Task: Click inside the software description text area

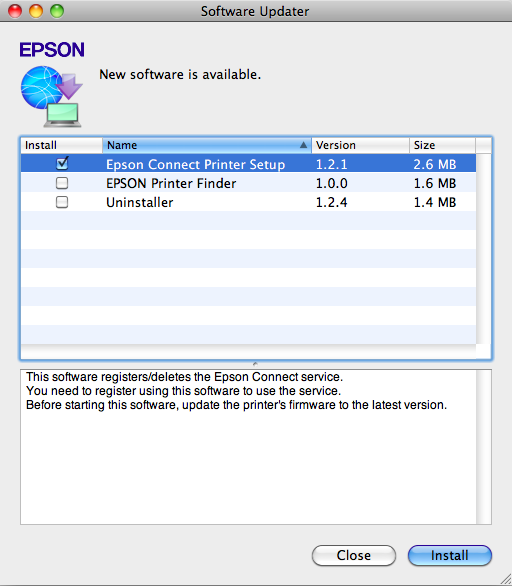Action: point(249,447)
